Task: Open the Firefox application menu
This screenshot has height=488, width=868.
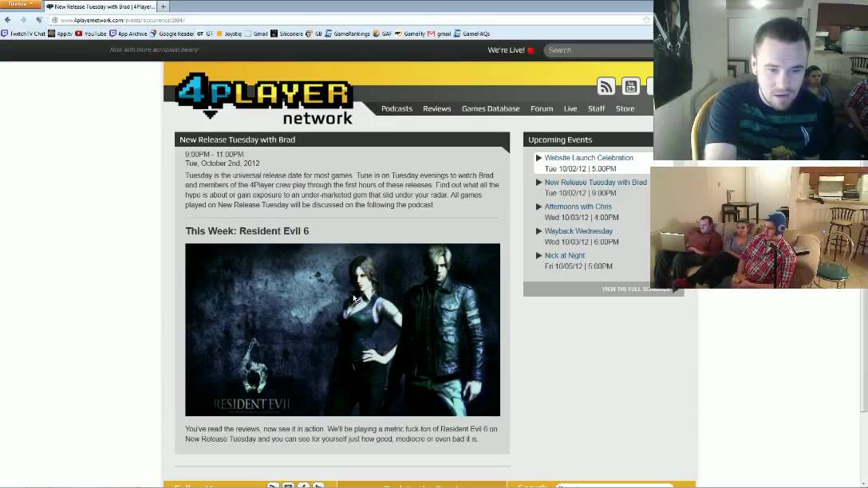Action: (21, 4)
